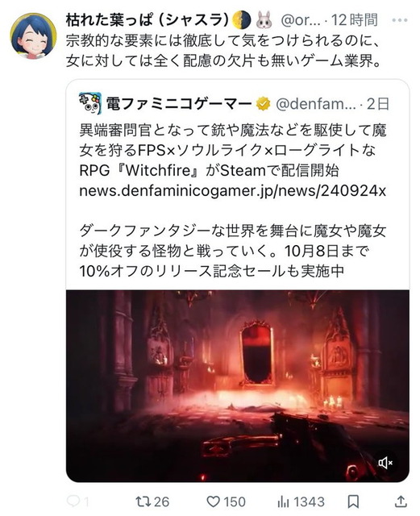Bookmark this tweet
The image size is (420, 516).
[353, 501]
